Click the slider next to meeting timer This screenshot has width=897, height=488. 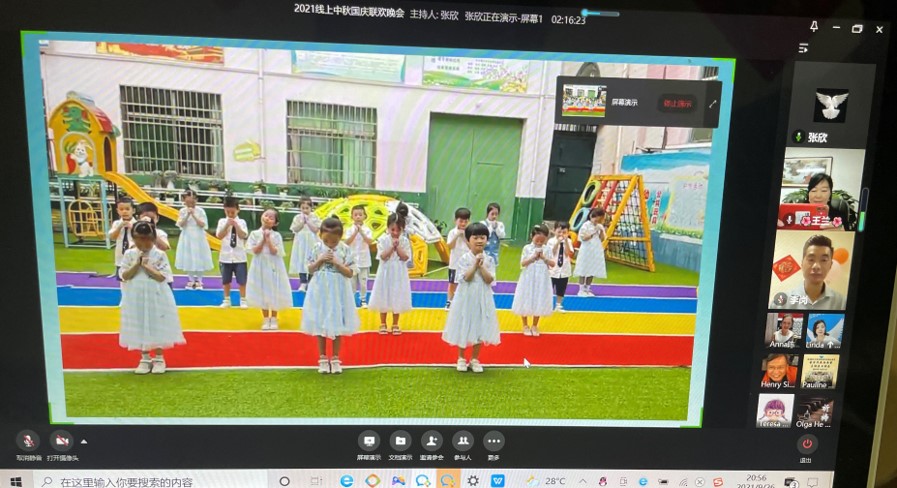click(x=601, y=14)
